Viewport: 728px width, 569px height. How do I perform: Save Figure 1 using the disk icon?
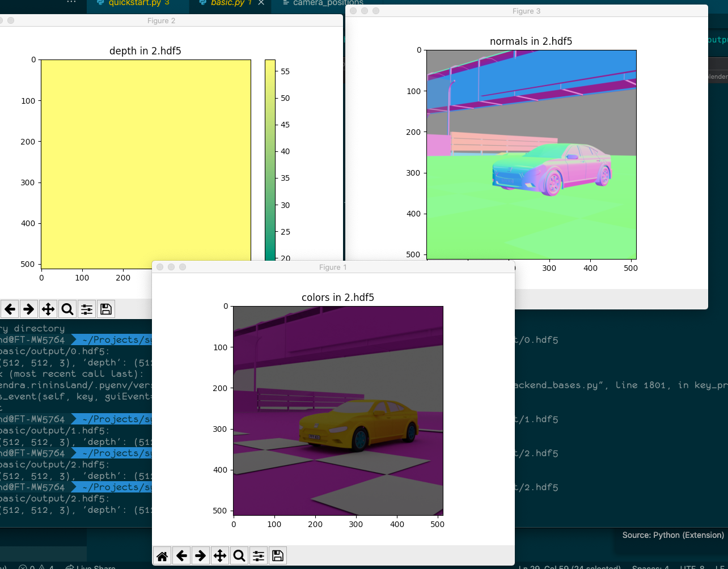point(277,555)
